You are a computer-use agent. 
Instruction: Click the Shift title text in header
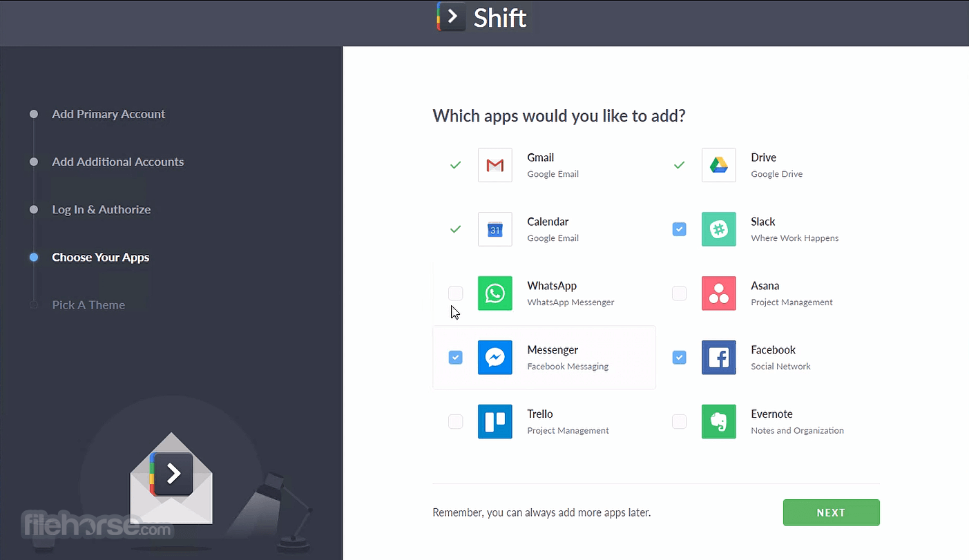(500, 18)
